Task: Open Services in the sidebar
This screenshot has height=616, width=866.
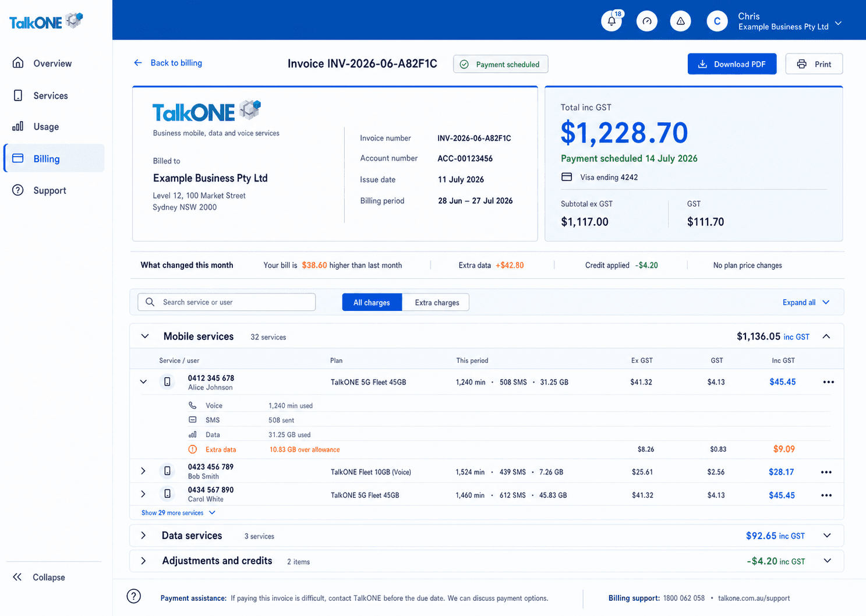Action: (54, 95)
